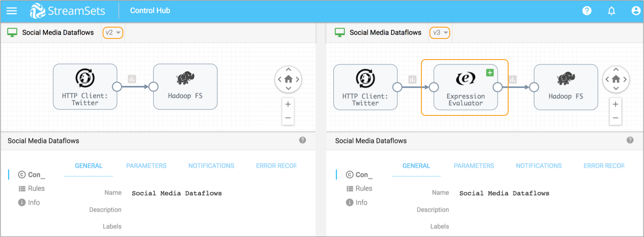Screen dimensions: 644x237
Task: Open the notifications bell
Action: pyautogui.click(x=611, y=11)
